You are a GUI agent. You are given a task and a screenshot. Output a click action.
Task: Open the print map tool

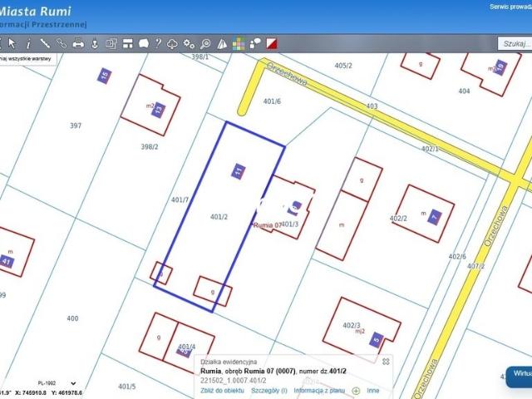tap(78, 43)
